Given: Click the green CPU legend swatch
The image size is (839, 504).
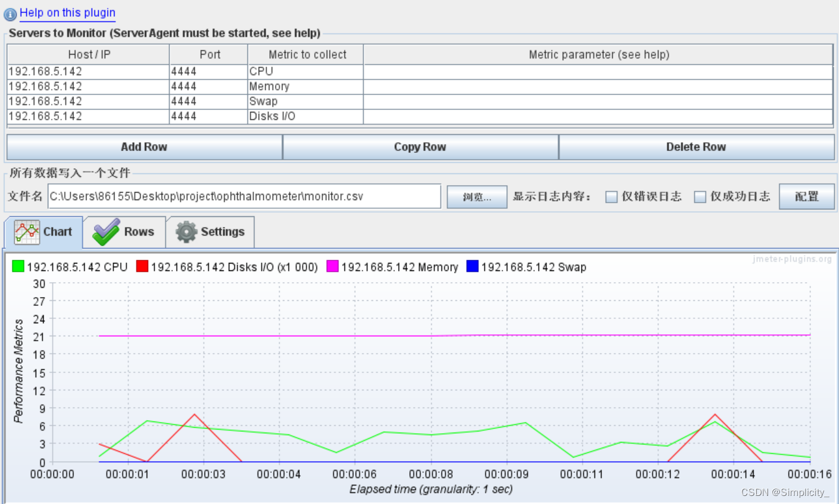Looking at the screenshot, I should click(18, 267).
